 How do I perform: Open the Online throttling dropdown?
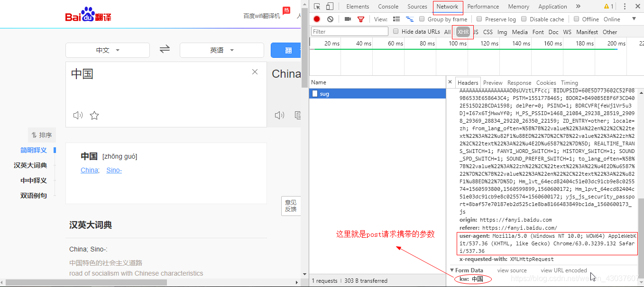pos(620,19)
